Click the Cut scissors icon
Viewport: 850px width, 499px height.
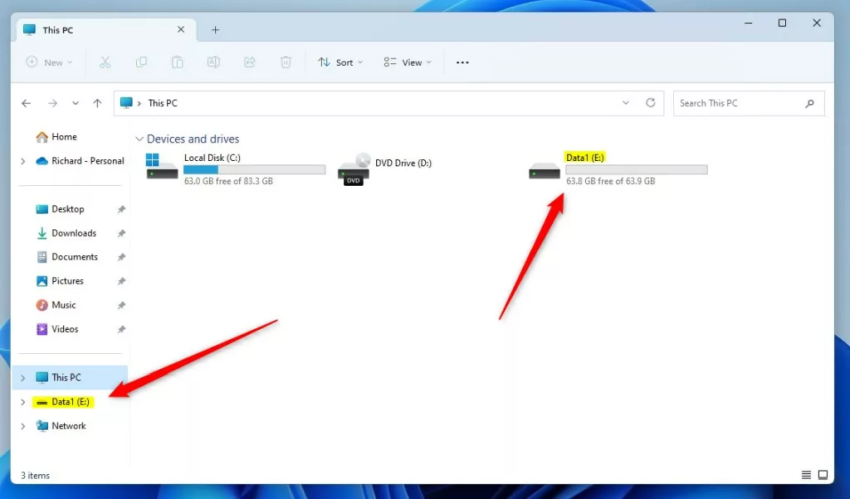coord(105,62)
